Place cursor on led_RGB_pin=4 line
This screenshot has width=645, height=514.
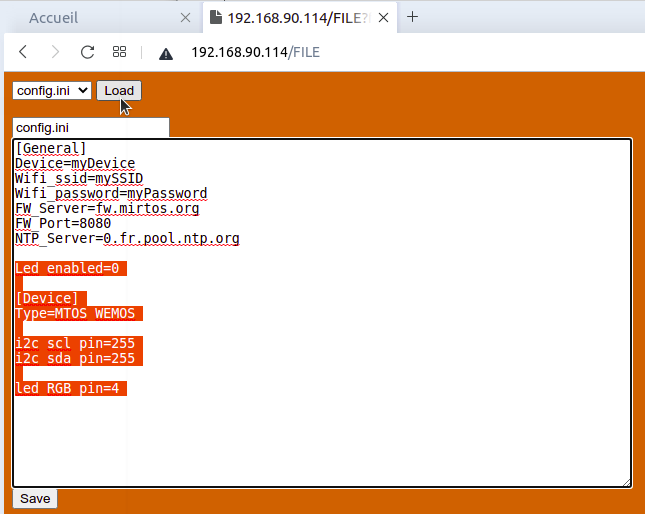[70, 388]
